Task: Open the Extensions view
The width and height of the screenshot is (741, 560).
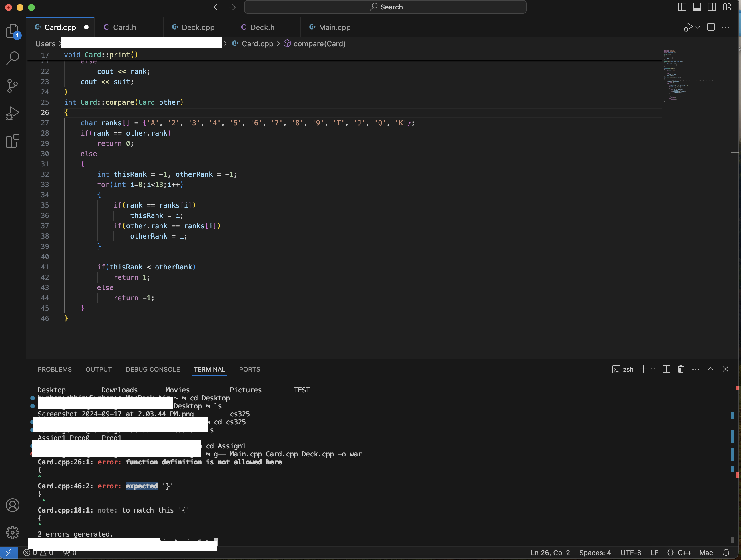Action: tap(13, 141)
